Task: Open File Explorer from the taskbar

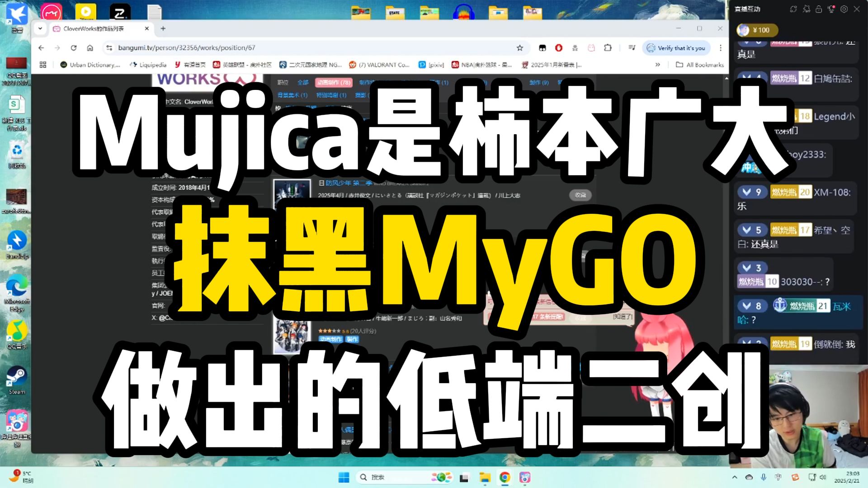Action: [485, 477]
